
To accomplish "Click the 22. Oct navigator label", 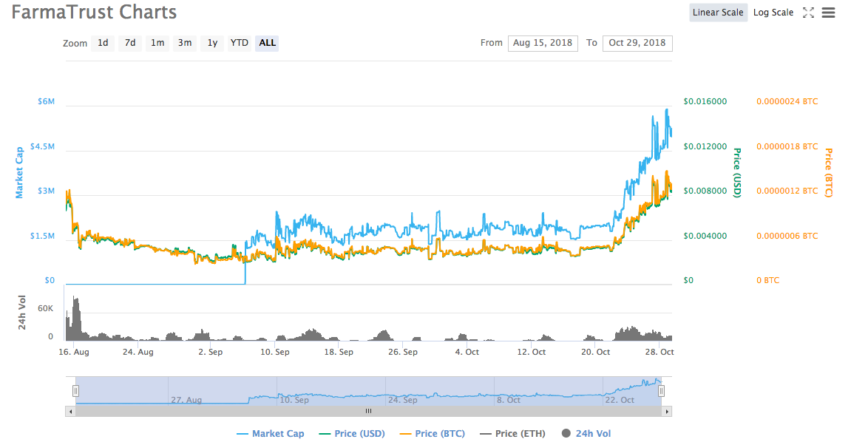I will point(620,399).
